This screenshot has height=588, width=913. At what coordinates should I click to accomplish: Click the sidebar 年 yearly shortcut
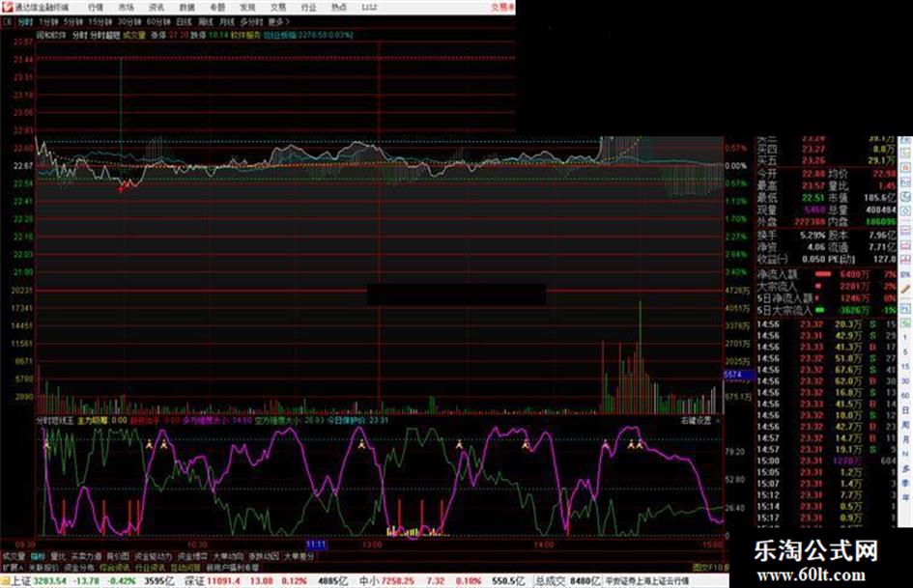point(905,498)
